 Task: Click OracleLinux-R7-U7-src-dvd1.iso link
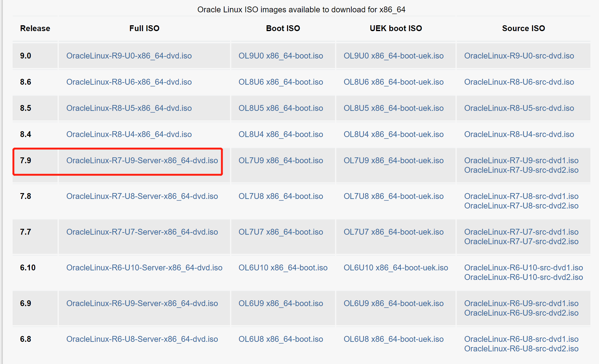tap(521, 232)
